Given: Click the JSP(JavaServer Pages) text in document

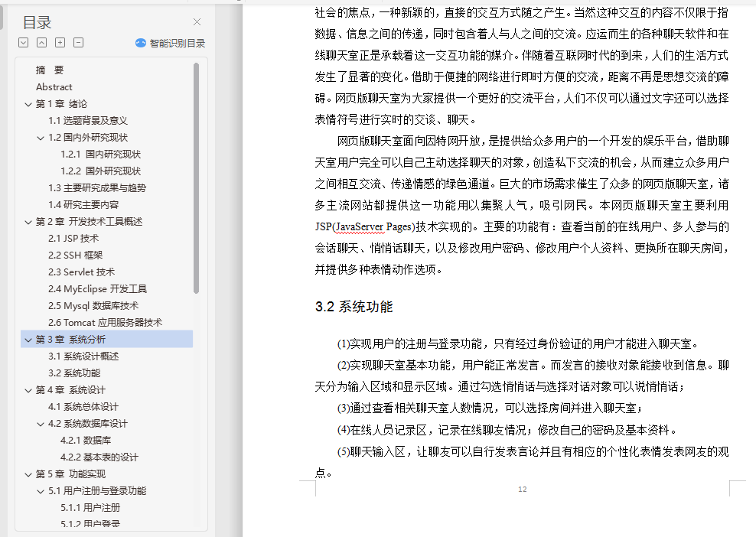Looking at the screenshot, I should 365,226.
